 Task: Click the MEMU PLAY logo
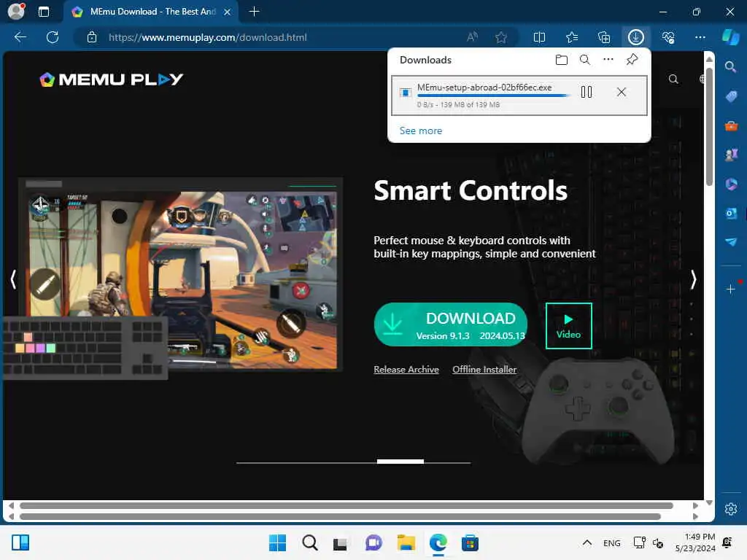112,79
